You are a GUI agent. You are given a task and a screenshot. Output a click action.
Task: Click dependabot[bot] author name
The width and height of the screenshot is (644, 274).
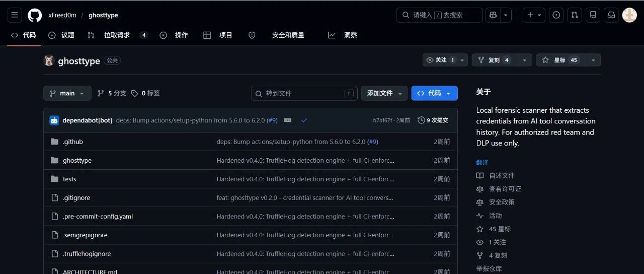point(87,120)
